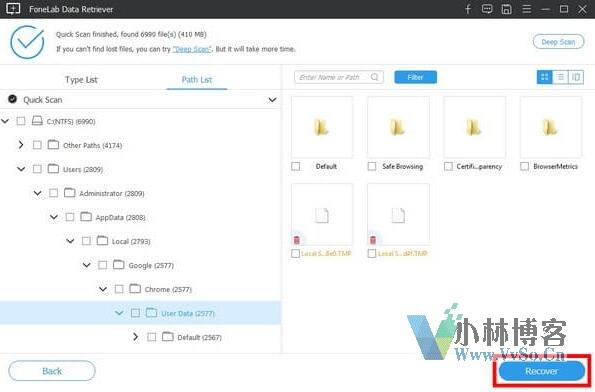
Task: Tick the Administrator checkbox
Action: point(54,193)
